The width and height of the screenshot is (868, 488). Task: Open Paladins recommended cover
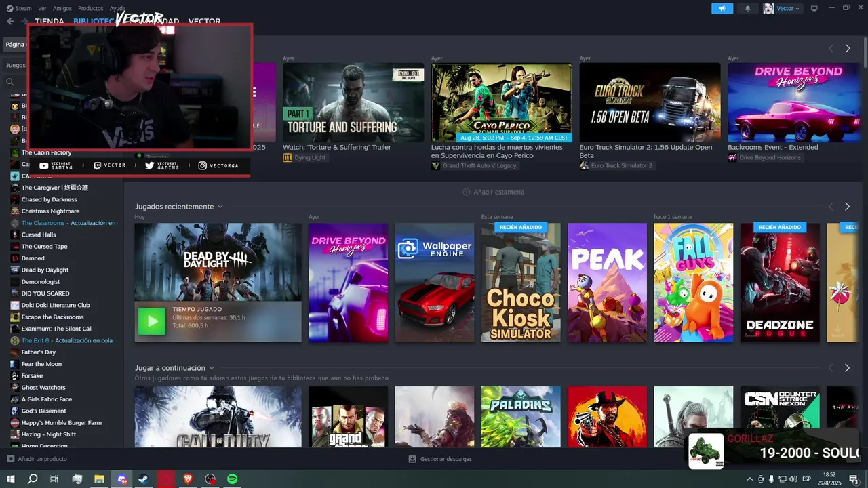tap(521, 417)
